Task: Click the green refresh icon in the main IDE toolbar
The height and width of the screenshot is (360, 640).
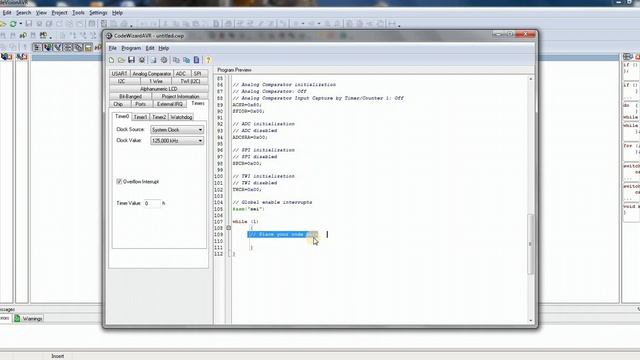Action: coord(13,24)
